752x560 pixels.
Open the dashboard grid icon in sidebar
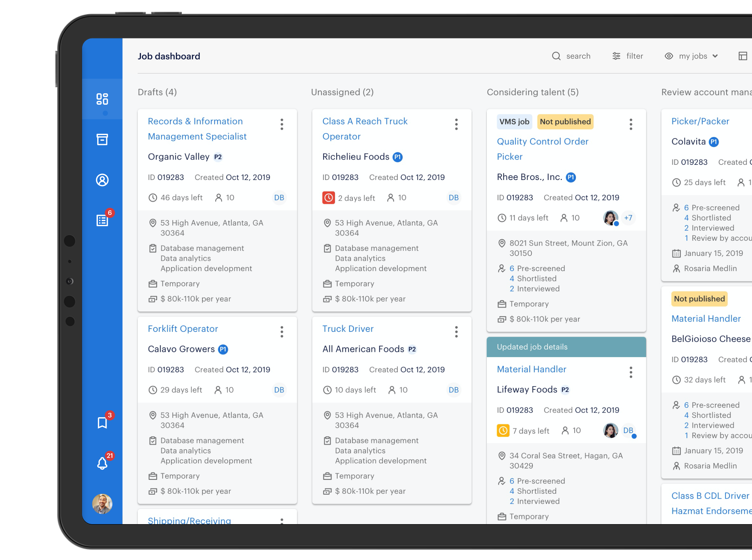(102, 99)
